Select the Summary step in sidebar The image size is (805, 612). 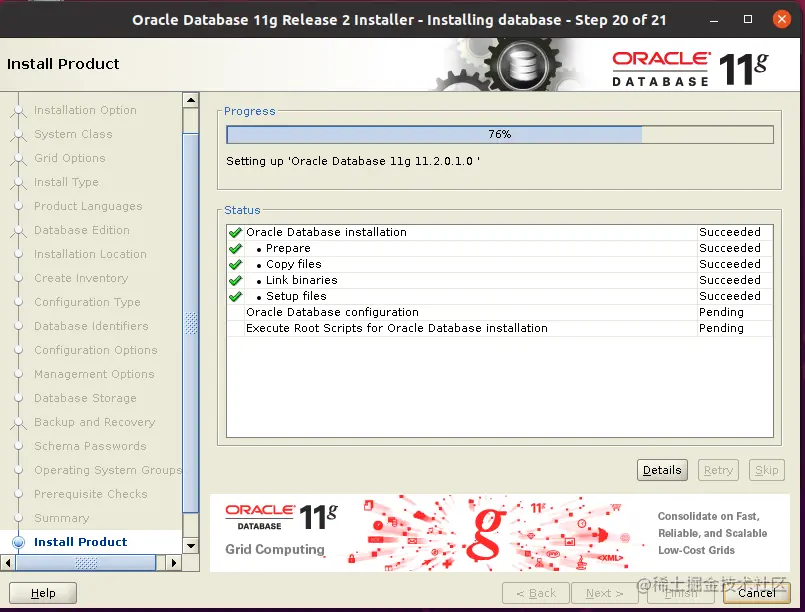tap(61, 518)
